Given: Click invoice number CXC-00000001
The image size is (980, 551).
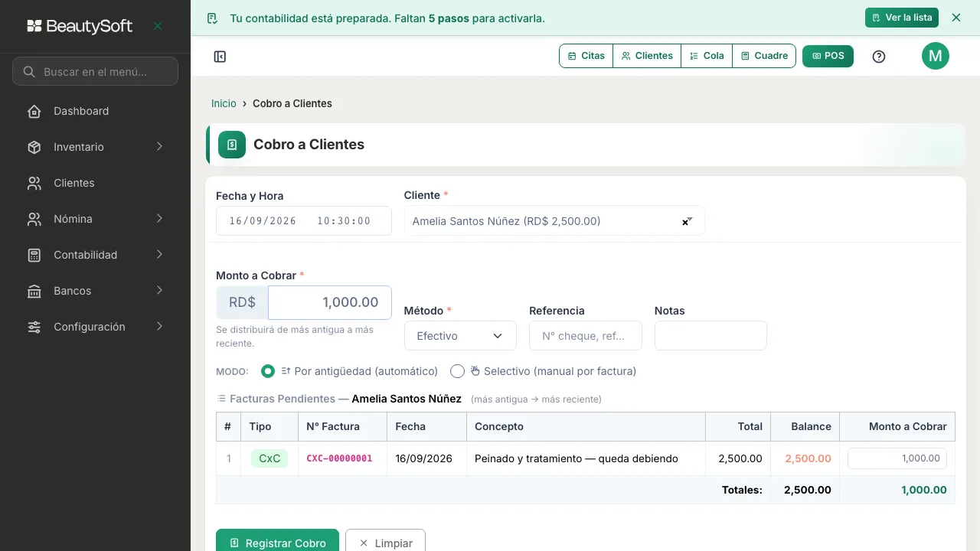Looking at the screenshot, I should pos(339,458).
